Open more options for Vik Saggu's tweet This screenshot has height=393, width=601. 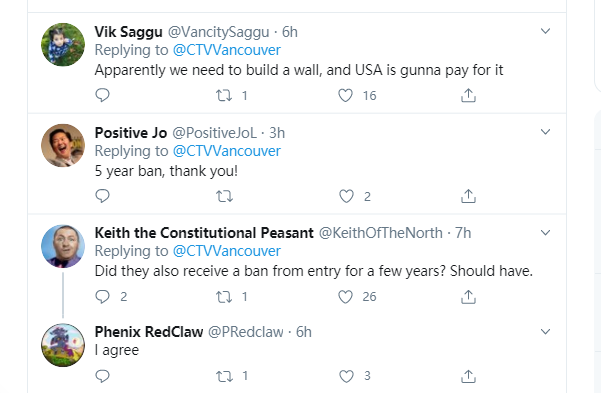click(545, 31)
